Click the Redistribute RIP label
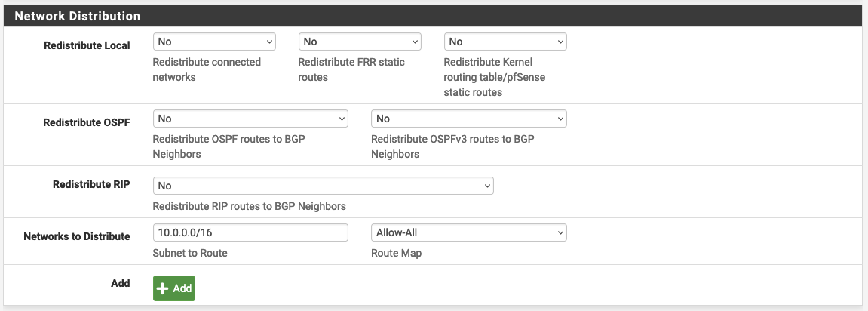Screen dimensions: 868x311 [91, 185]
